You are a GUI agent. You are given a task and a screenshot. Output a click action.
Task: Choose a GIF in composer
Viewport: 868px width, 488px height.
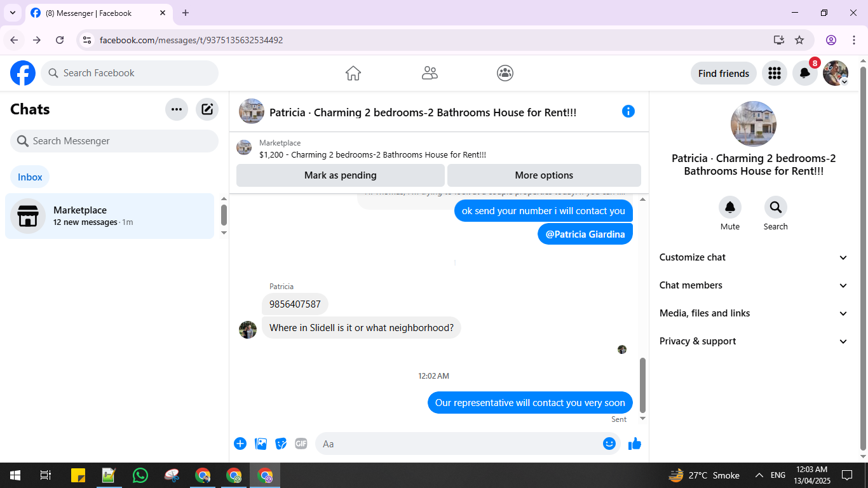click(301, 444)
